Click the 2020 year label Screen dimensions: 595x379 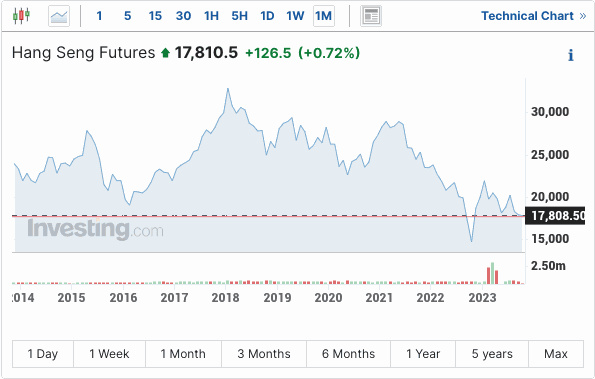(x=328, y=297)
